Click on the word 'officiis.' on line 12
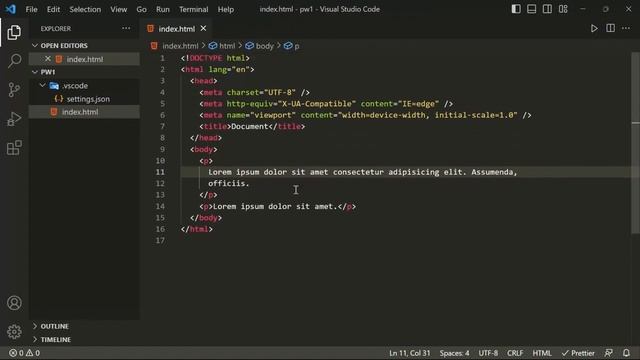640x360 pixels. click(x=228, y=183)
